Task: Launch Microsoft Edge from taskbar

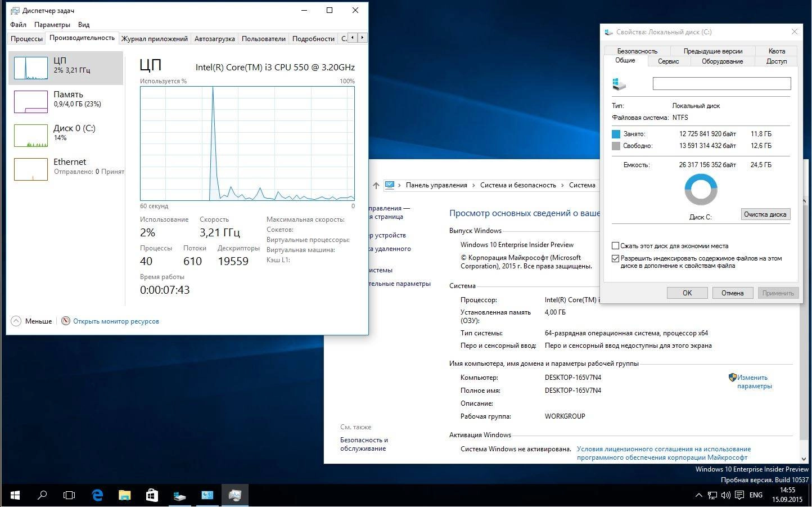Action: [x=97, y=495]
